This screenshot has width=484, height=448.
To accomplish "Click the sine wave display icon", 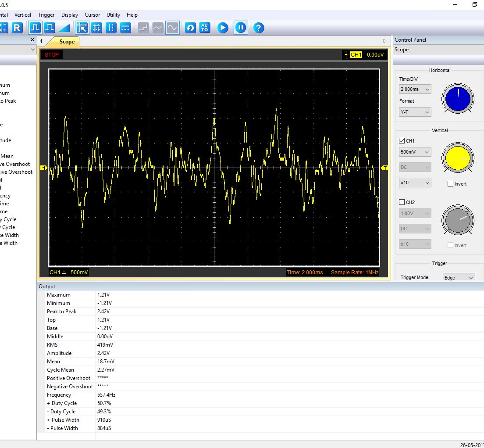I will click(172, 28).
